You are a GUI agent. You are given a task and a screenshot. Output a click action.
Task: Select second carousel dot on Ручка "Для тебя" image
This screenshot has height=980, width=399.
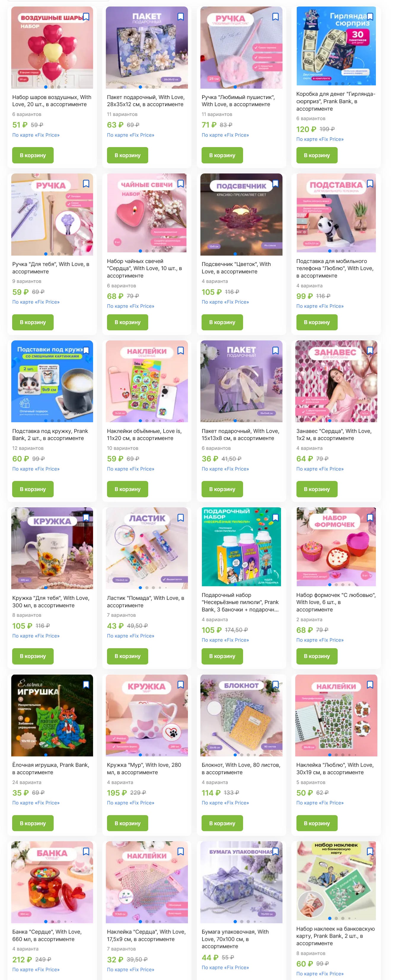[52, 254]
